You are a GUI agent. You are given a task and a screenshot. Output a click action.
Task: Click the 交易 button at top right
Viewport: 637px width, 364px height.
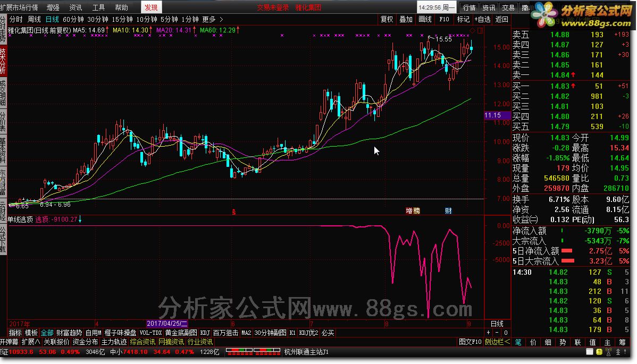tap(508, 7)
